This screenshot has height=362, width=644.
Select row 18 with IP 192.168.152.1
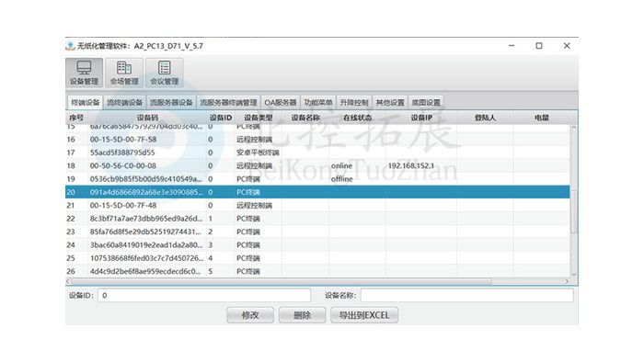pyautogui.click(x=317, y=165)
